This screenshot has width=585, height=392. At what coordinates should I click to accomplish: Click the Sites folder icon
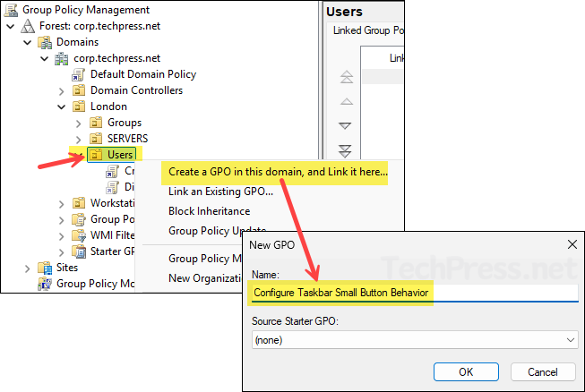(45, 268)
